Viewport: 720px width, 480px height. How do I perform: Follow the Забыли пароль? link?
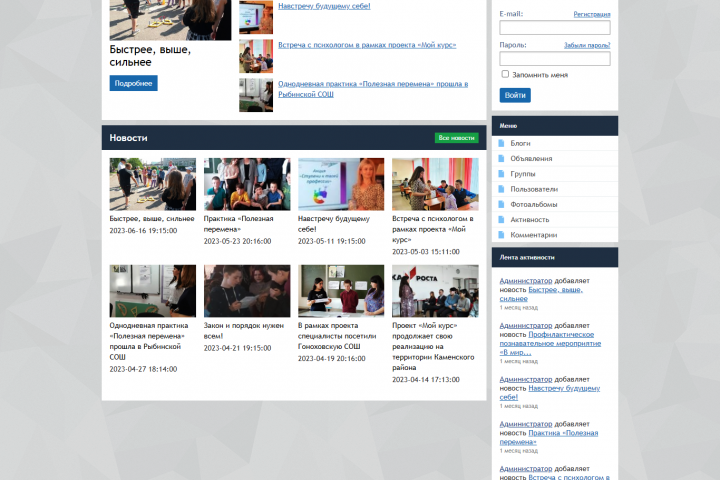click(x=587, y=45)
